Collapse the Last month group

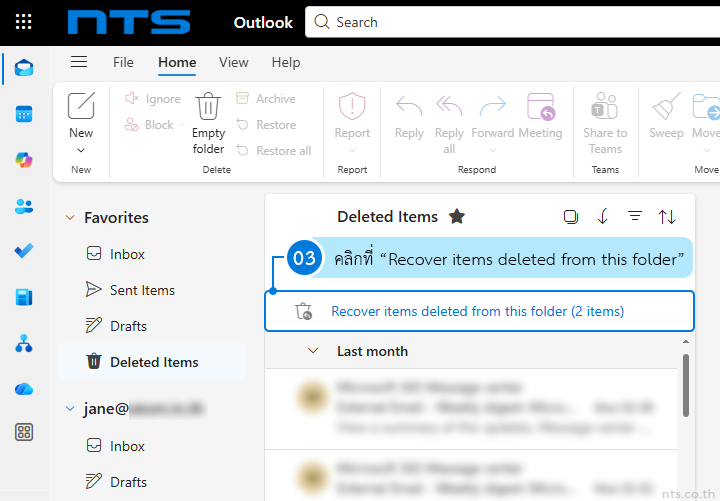(x=313, y=351)
